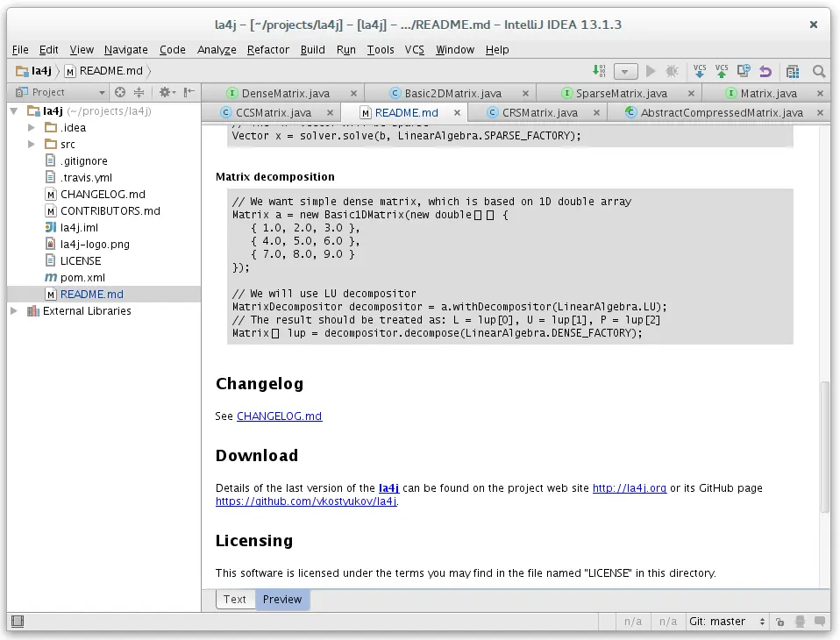Collapse all nodes in the Project panel
Image resolution: width=840 pixels, height=640 pixels.
(x=139, y=92)
